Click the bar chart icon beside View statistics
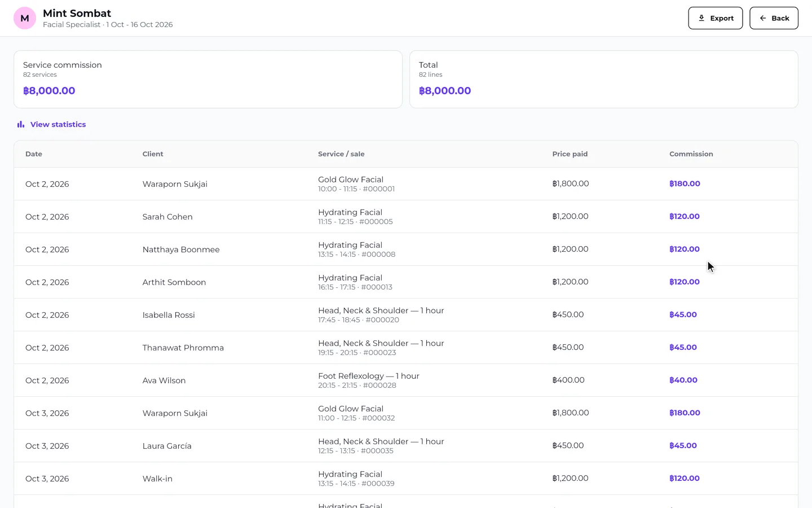The height and width of the screenshot is (508, 812). pos(21,124)
